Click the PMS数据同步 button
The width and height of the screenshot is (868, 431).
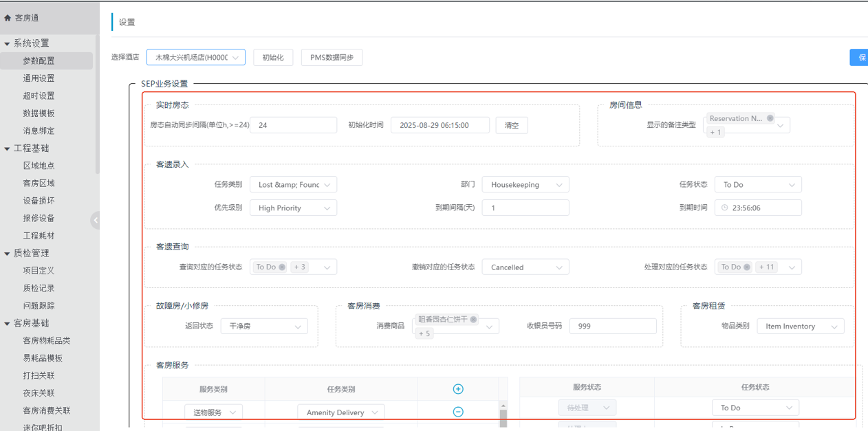pyautogui.click(x=332, y=58)
